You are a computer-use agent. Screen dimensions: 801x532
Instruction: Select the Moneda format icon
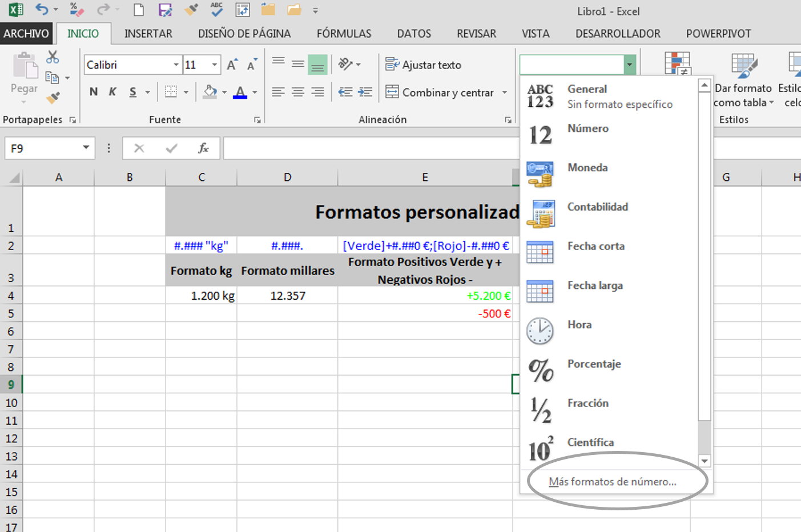click(540, 174)
